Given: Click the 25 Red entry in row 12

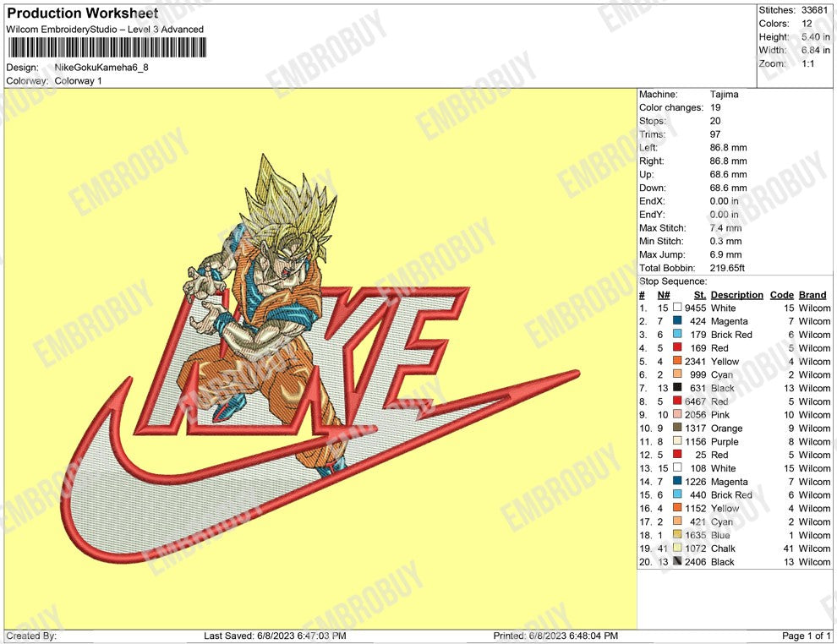Looking at the screenshot, I should pos(712,455).
